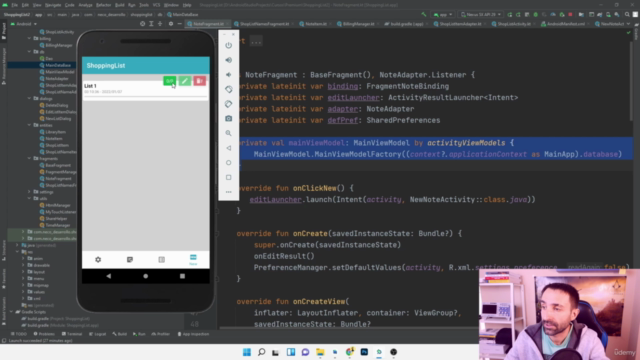Open the Problems tool window
640x360 pixels.
click(x=44, y=334)
